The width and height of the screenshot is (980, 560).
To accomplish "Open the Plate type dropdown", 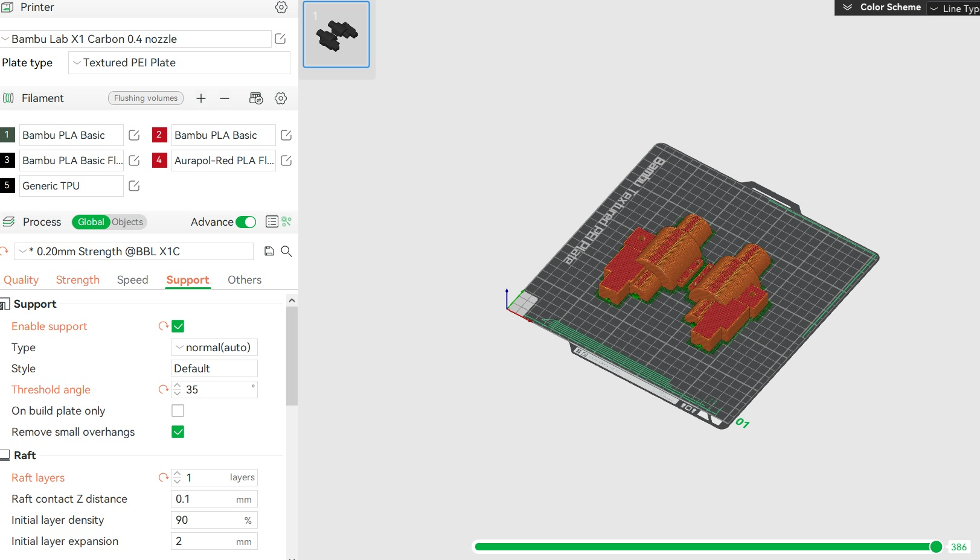I will pyautogui.click(x=179, y=63).
